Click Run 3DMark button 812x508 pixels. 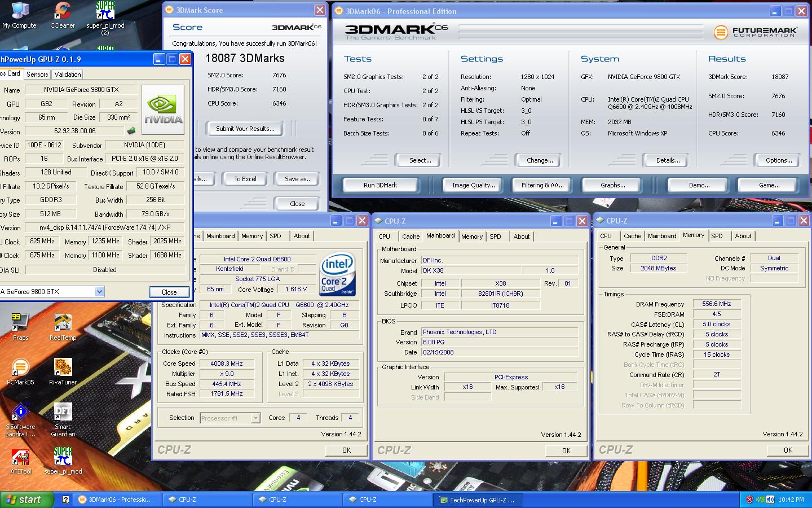380,185
